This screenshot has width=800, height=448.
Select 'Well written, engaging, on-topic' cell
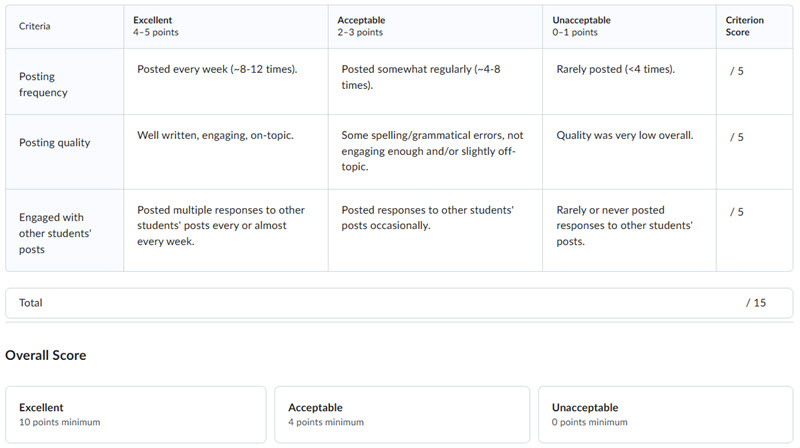tap(226, 150)
